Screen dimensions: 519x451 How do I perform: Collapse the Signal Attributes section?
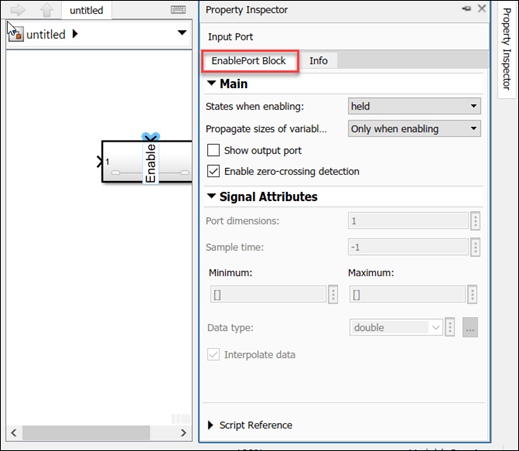click(212, 196)
